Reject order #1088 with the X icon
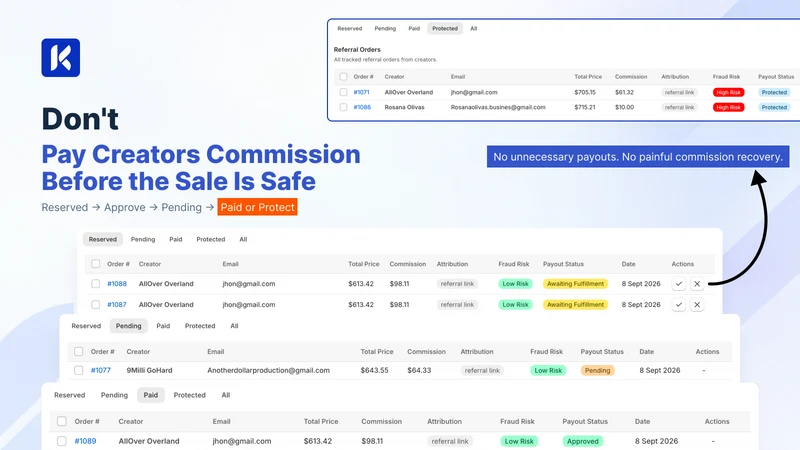 point(697,284)
